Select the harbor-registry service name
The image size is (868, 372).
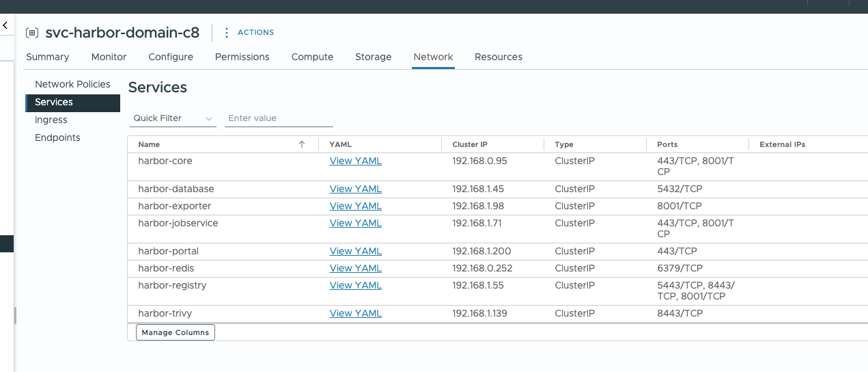[172, 285]
